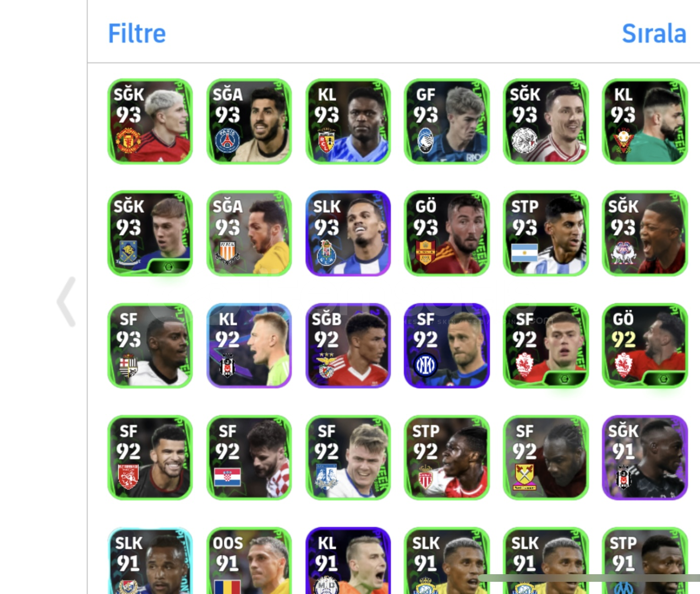Pick the SLK 93 Porto player card

click(x=348, y=233)
